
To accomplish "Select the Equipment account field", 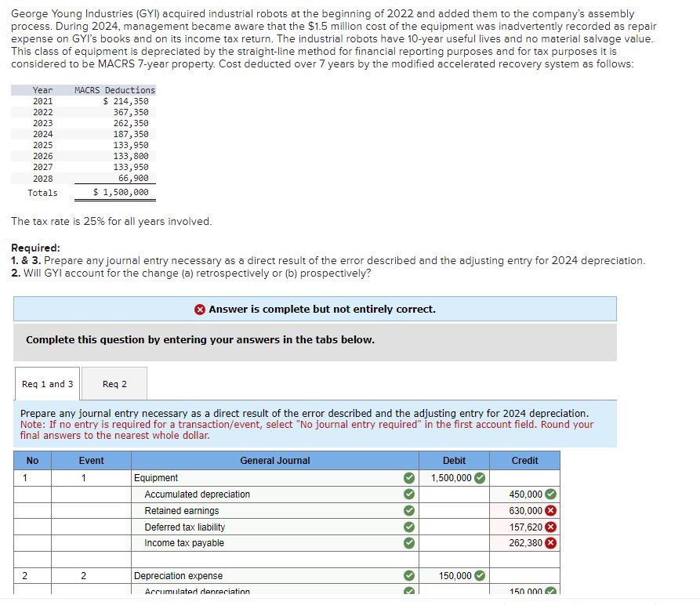I will point(275,478).
